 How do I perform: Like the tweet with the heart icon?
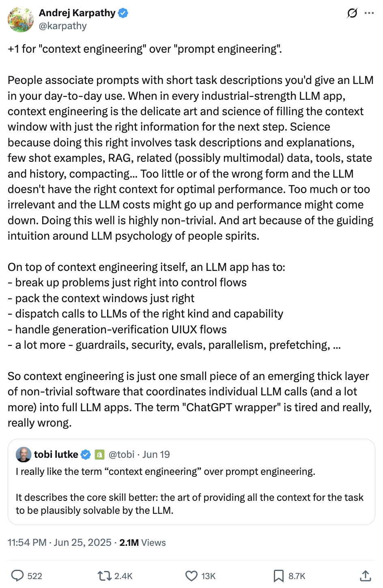coord(191,576)
